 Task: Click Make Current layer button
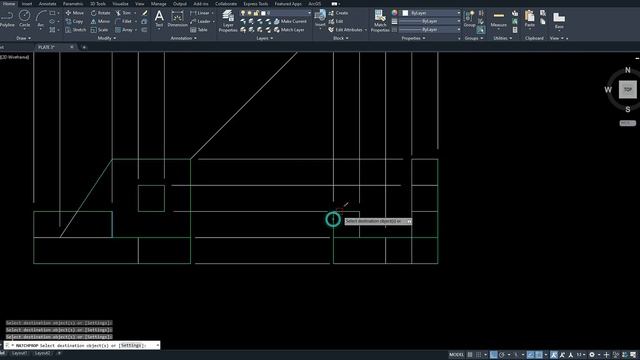[290, 21]
